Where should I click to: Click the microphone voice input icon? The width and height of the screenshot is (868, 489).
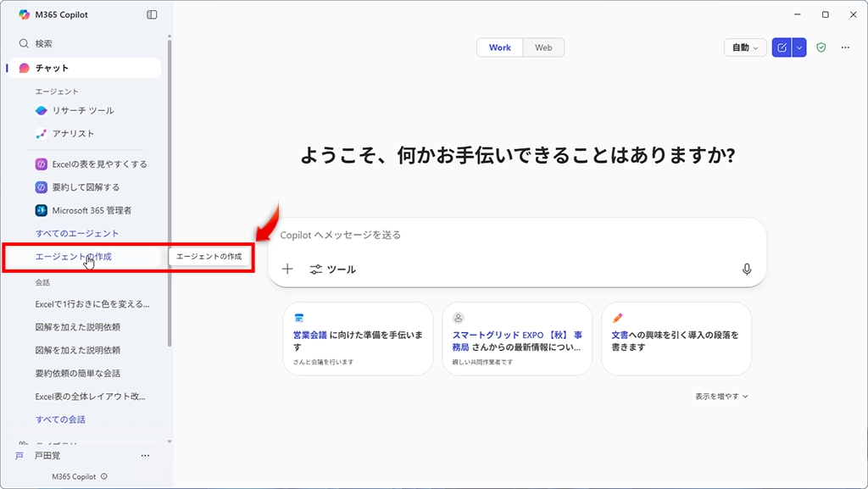pyautogui.click(x=746, y=269)
